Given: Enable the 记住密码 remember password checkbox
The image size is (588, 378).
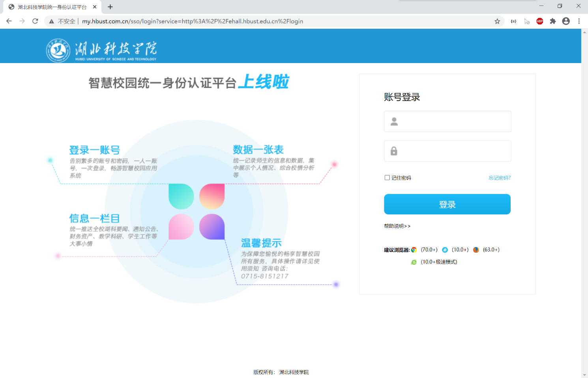Looking at the screenshot, I should (387, 178).
